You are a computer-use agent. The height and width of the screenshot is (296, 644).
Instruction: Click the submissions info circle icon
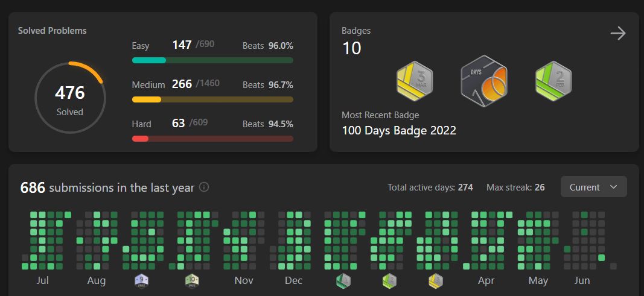coord(204,187)
